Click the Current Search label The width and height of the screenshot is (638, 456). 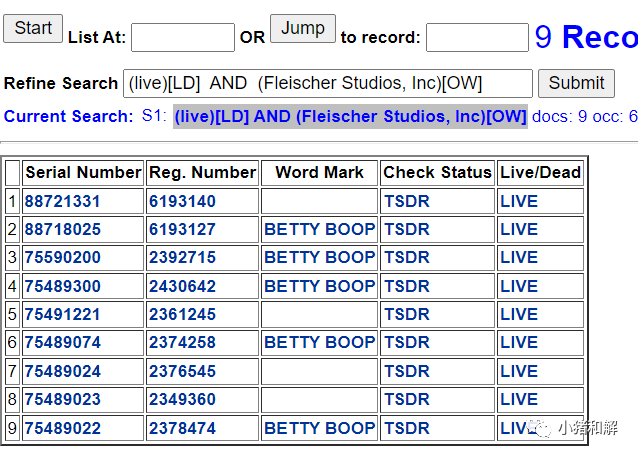click(x=68, y=117)
